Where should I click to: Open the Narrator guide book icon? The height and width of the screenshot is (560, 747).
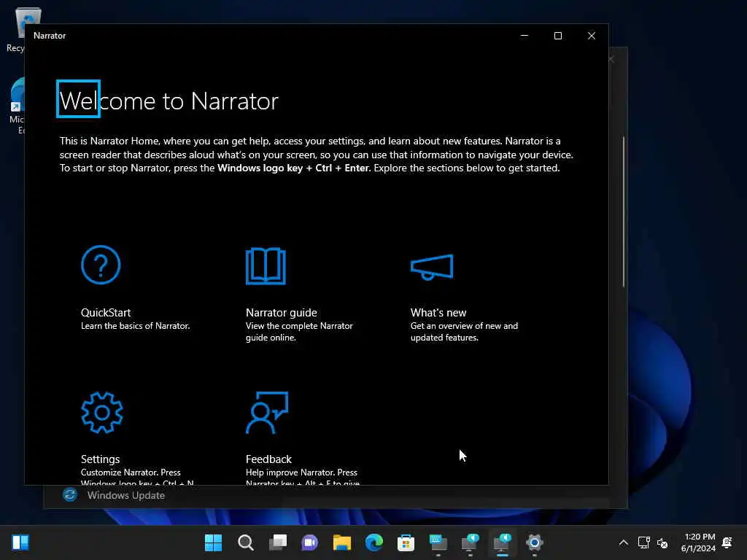click(266, 266)
